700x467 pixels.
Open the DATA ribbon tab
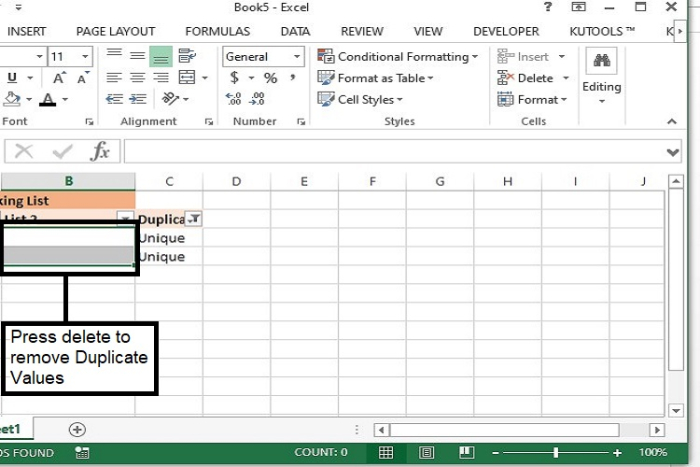pyautogui.click(x=295, y=31)
